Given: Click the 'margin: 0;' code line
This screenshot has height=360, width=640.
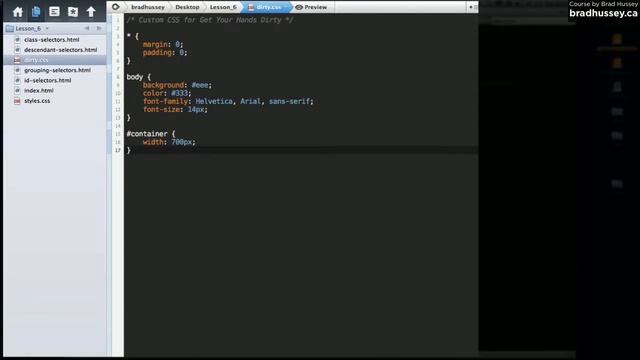Looking at the screenshot, I should coord(163,44).
